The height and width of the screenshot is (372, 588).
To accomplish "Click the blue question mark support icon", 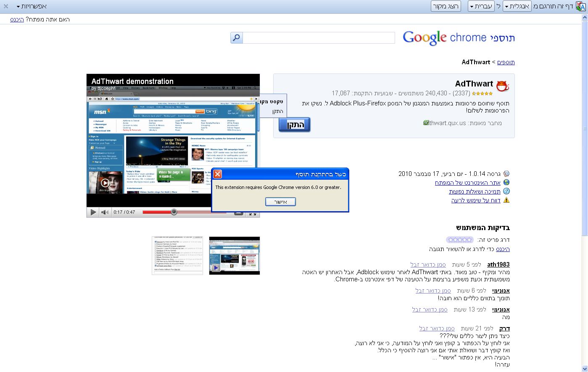I will pyautogui.click(x=506, y=191).
